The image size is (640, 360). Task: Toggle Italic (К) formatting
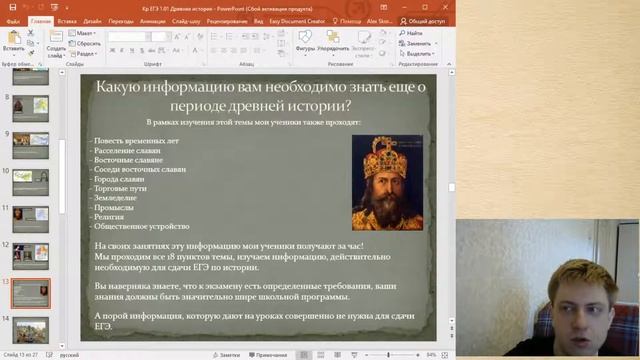point(122,50)
